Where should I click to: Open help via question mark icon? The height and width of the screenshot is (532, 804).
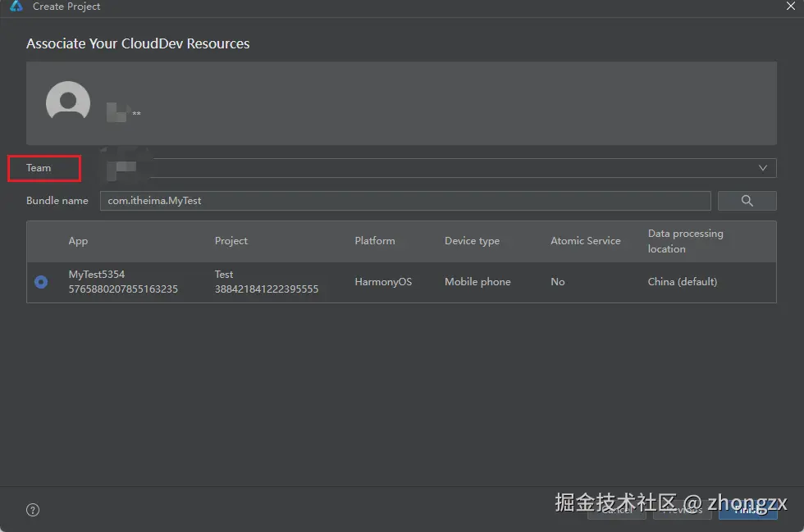33,510
